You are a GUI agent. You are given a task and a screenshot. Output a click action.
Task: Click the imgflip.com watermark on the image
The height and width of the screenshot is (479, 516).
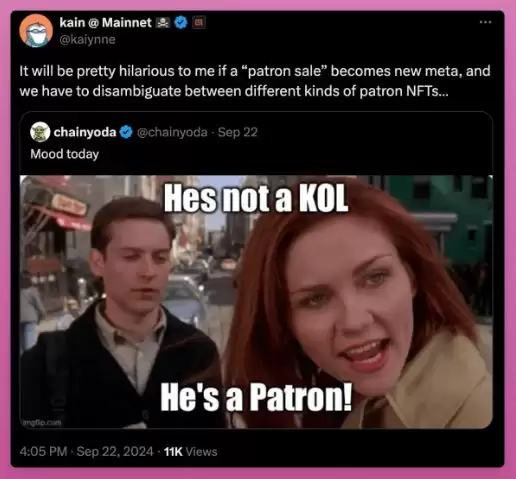click(42, 423)
